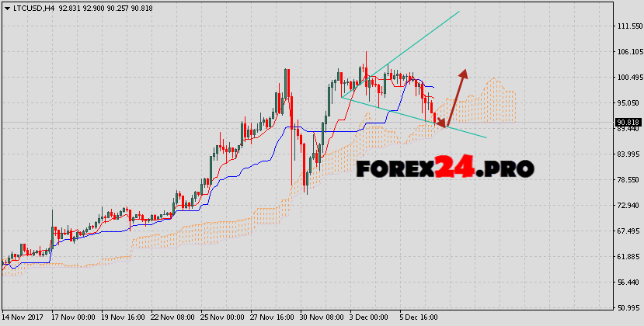Click the 17 Nov 00:00 time label
Image resolution: width=644 pixels, height=326 pixels.
point(74,318)
